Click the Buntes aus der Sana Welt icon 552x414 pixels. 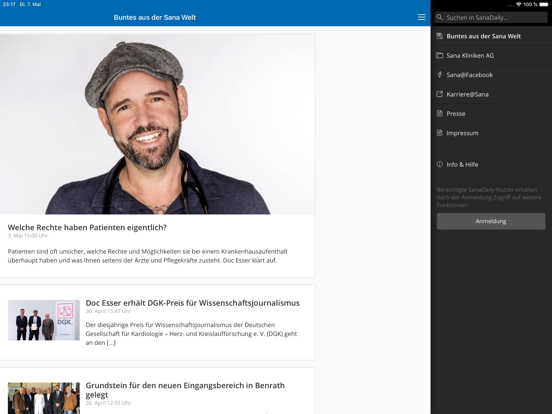pos(439,36)
